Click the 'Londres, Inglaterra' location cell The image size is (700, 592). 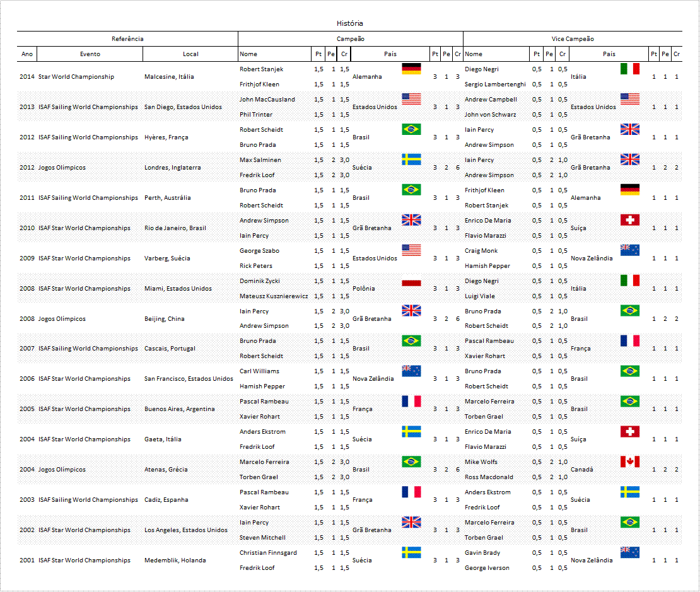(x=173, y=168)
